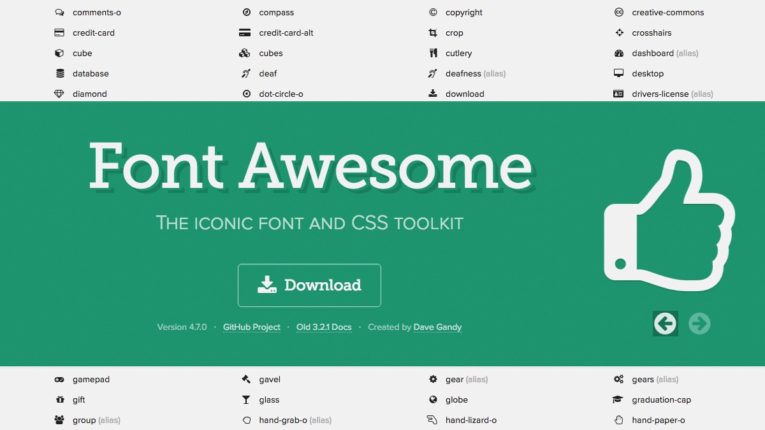Click the 'cutlery' label text
765x430 pixels.
pos(459,53)
